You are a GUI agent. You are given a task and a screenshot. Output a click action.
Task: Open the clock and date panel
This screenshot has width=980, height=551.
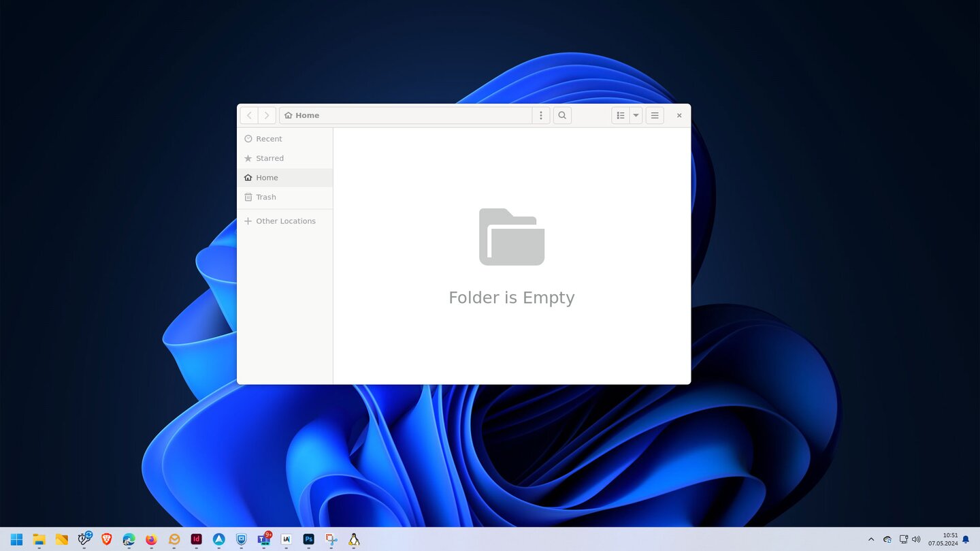click(x=943, y=539)
